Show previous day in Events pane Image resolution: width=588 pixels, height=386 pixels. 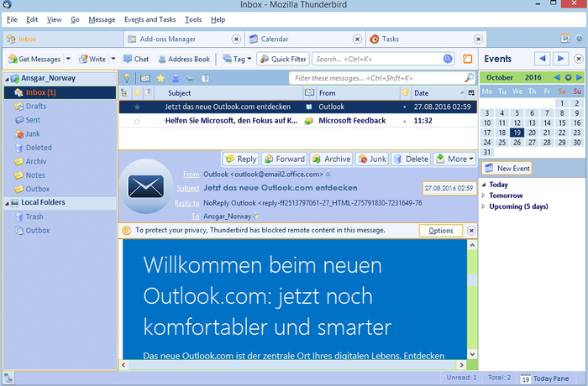click(x=543, y=59)
